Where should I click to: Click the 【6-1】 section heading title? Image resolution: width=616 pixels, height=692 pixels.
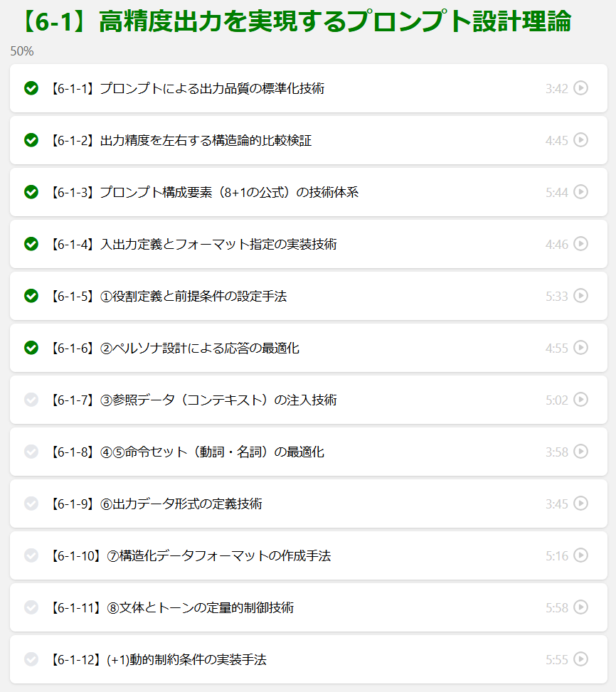(x=292, y=23)
